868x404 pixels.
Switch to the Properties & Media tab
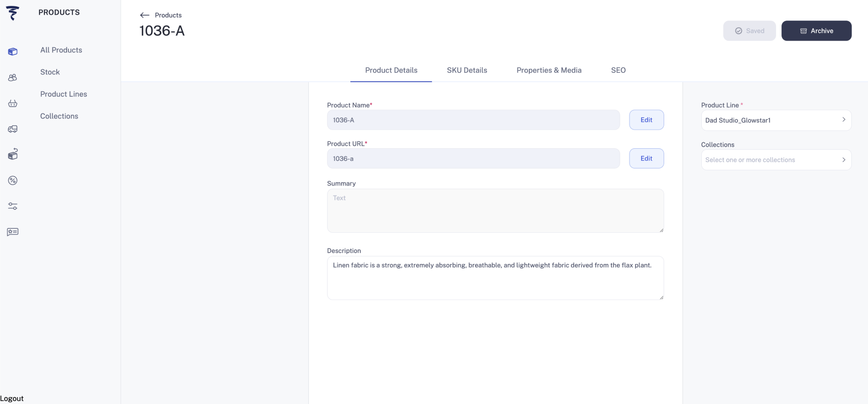[549, 70]
